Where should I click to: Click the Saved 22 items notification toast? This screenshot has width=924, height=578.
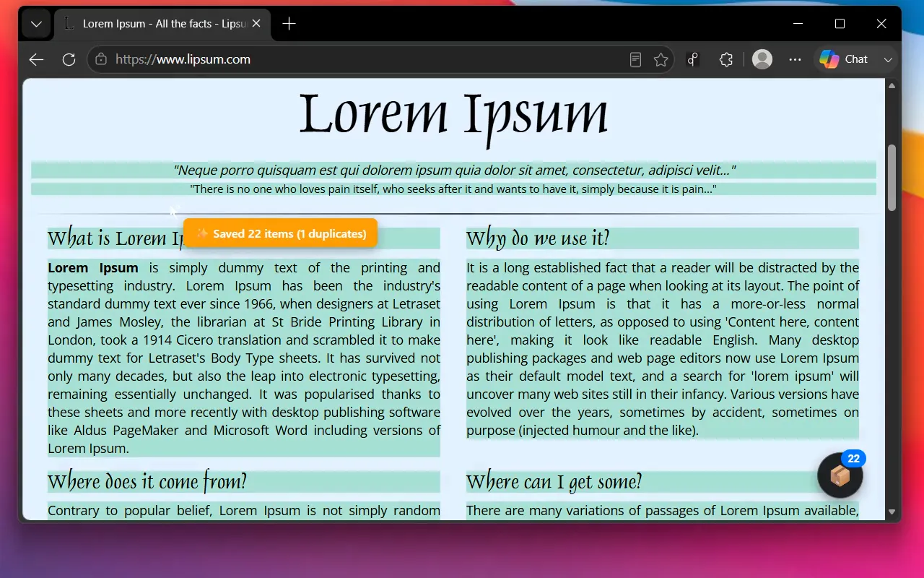(x=280, y=233)
